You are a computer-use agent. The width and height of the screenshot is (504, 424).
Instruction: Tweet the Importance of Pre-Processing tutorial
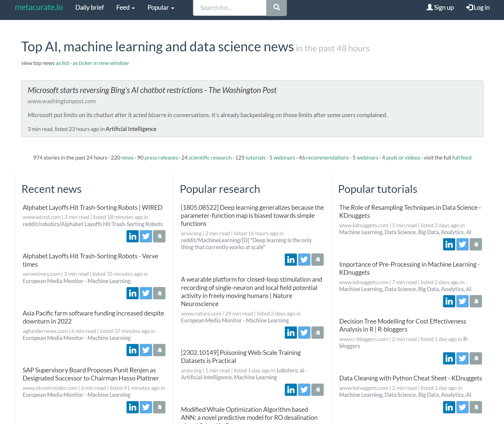click(x=462, y=301)
